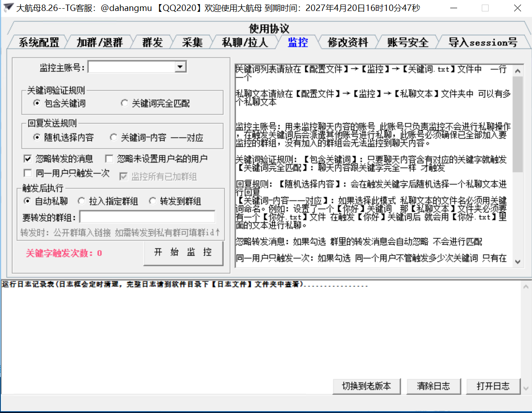This screenshot has width=532, height=413.
Task: Select 关键词完全匹配 radio button
Action: pos(125,104)
